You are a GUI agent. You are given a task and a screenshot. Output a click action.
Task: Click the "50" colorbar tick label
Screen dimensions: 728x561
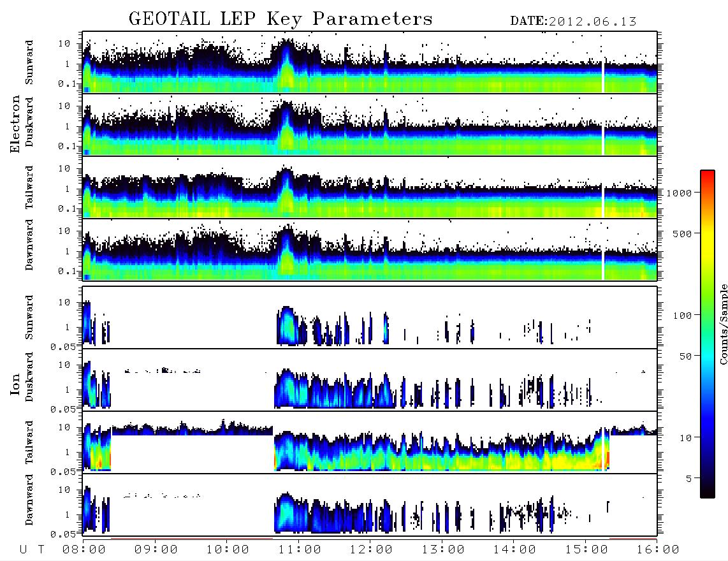[x=685, y=356]
